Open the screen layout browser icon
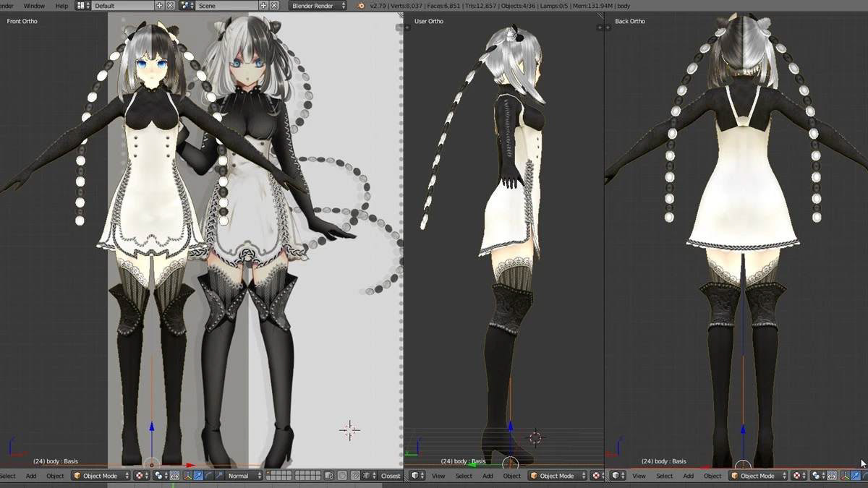868x488 pixels. coord(82,5)
